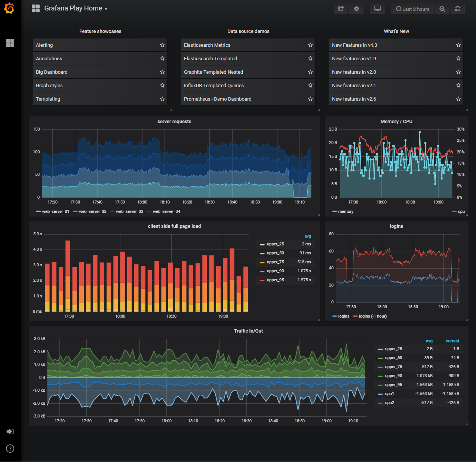Click the Share dashboard icon
Viewport: 476px width, 462px height.
coord(341,9)
